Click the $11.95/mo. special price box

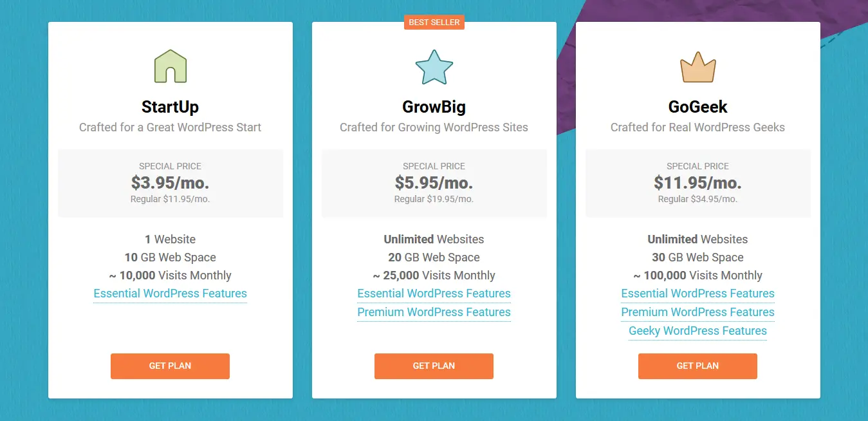point(698,183)
